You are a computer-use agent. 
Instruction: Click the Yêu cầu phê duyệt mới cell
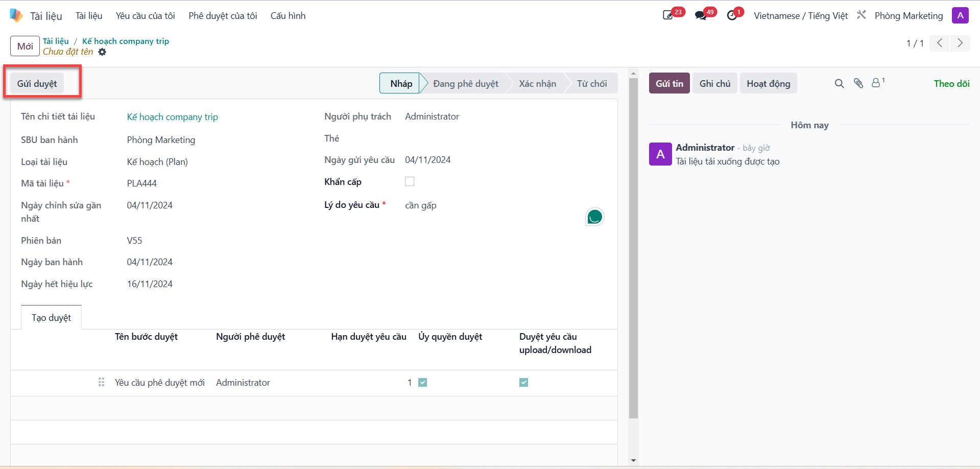click(x=159, y=383)
